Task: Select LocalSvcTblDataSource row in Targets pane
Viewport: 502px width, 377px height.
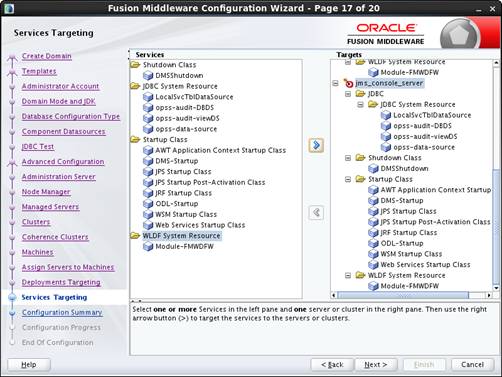Action: click(432, 115)
